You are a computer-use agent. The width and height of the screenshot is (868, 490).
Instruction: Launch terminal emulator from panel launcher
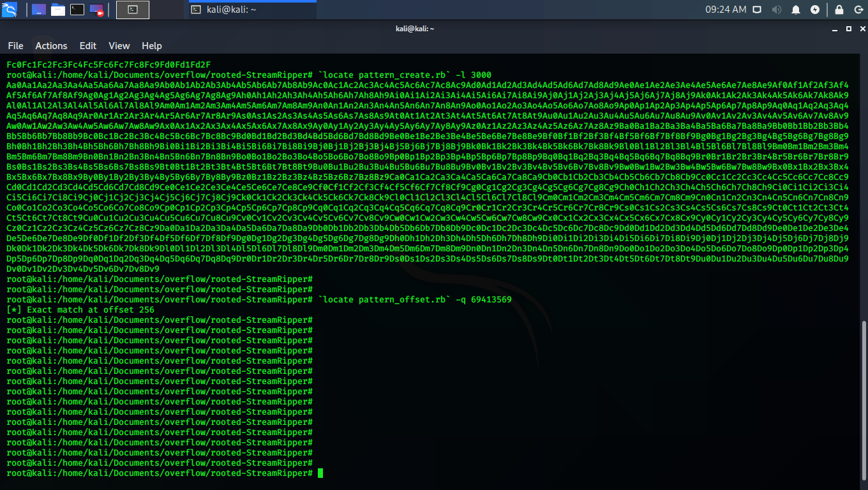click(x=77, y=10)
